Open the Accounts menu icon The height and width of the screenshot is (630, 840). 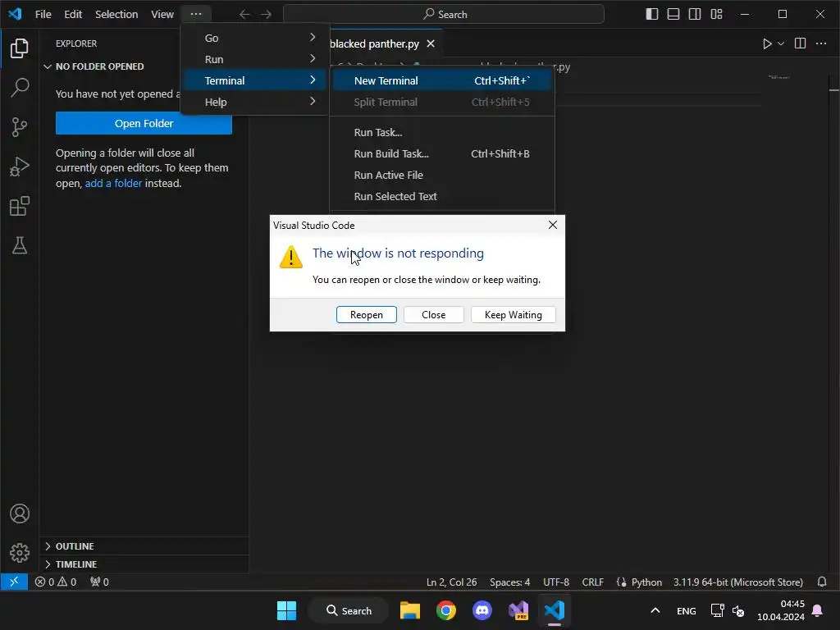tap(20, 514)
